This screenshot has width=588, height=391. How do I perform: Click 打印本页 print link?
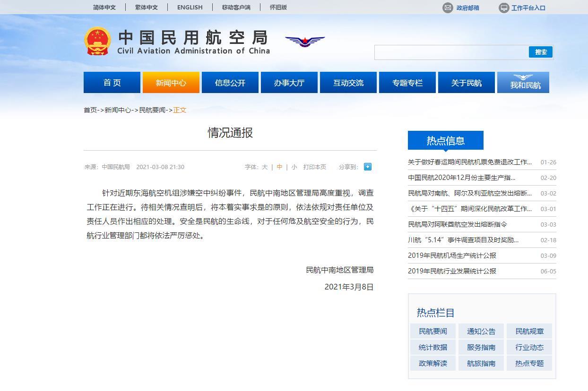(x=315, y=167)
